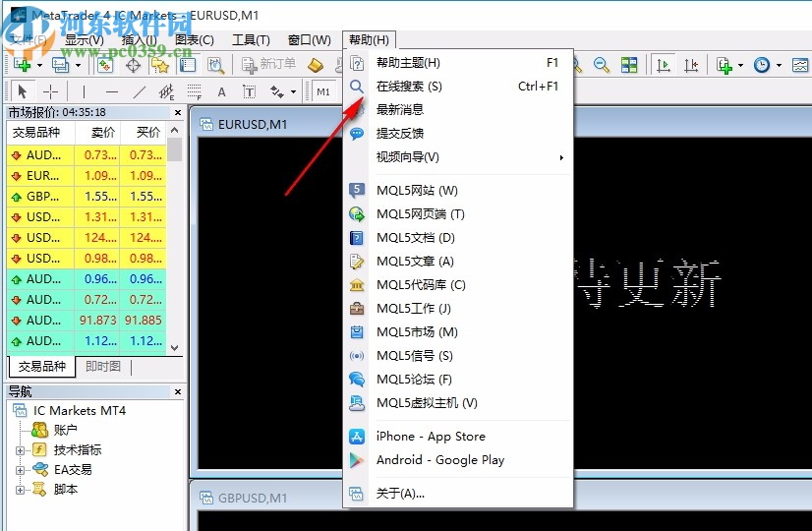Toggle chart auto scroll icon
This screenshot has width=812, height=531.
(663, 65)
